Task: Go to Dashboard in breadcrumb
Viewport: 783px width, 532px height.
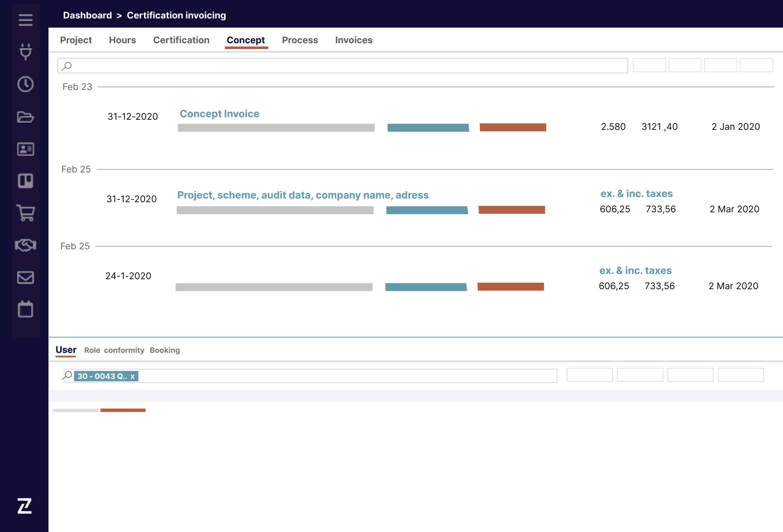Action: click(87, 15)
